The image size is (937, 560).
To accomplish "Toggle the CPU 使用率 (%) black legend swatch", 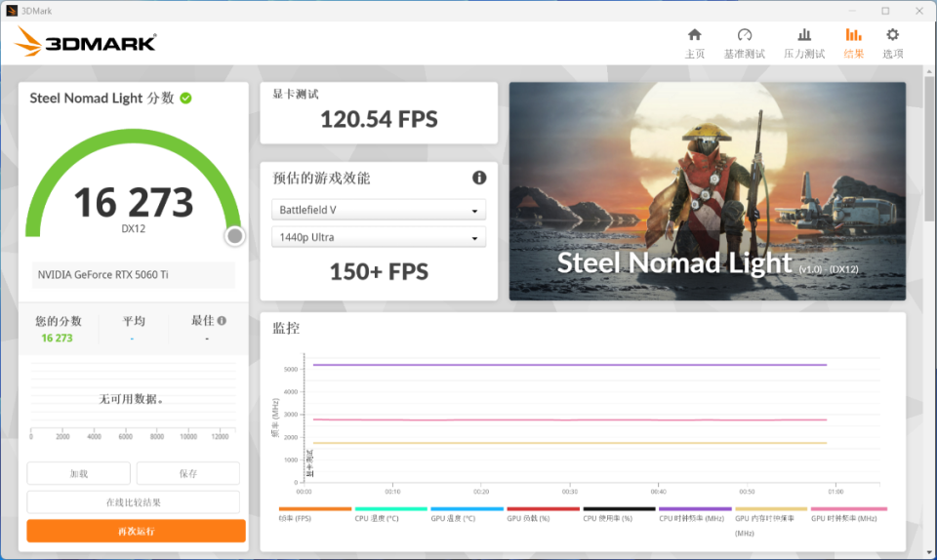I will [619, 508].
